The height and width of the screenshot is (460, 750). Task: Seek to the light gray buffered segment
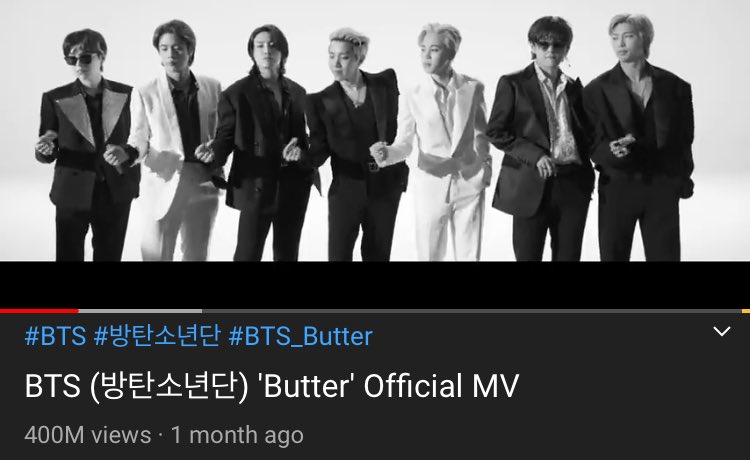coord(140,311)
